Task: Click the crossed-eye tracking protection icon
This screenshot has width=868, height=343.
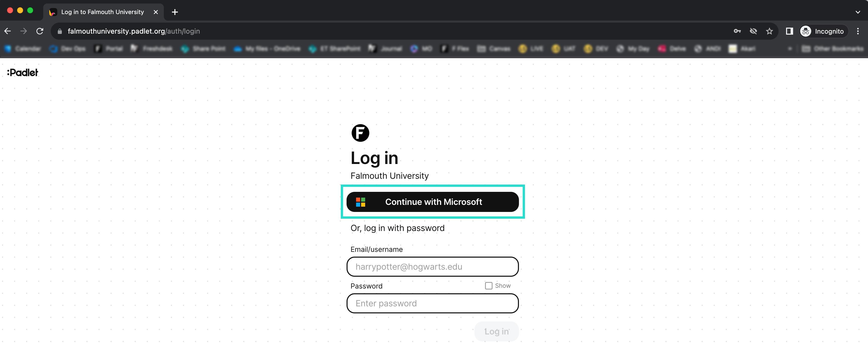Action: click(753, 31)
